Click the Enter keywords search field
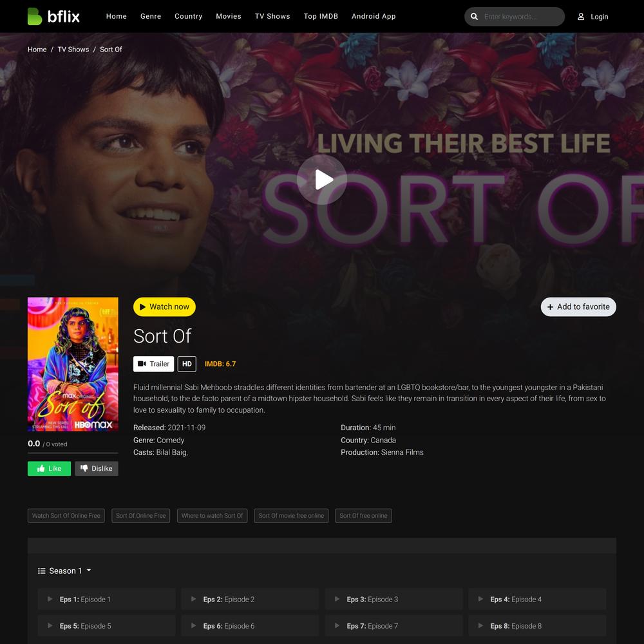Image resolution: width=644 pixels, height=644 pixels. (x=522, y=17)
